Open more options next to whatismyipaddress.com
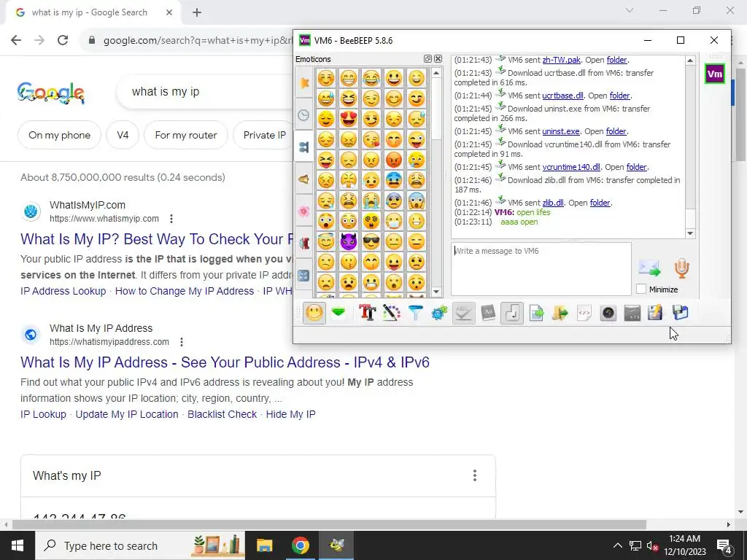 [182, 342]
